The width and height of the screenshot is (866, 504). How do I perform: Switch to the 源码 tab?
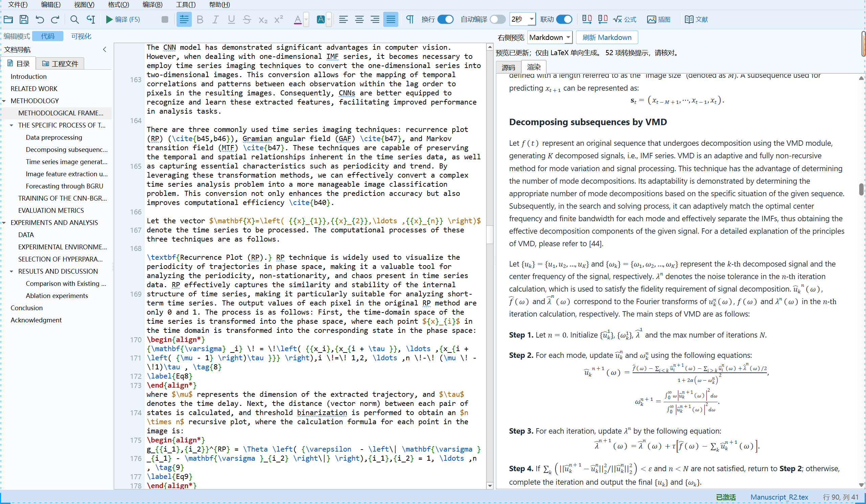pyautogui.click(x=508, y=67)
